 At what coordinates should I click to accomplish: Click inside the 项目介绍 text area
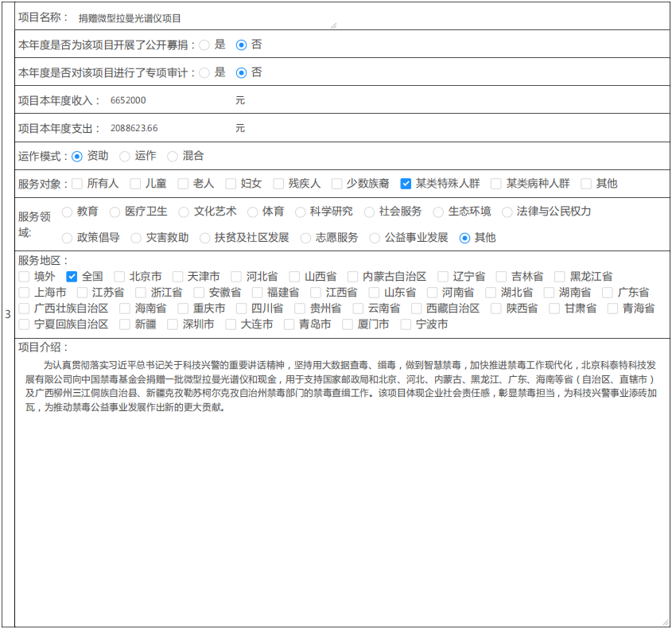click(x=342, y=493)
